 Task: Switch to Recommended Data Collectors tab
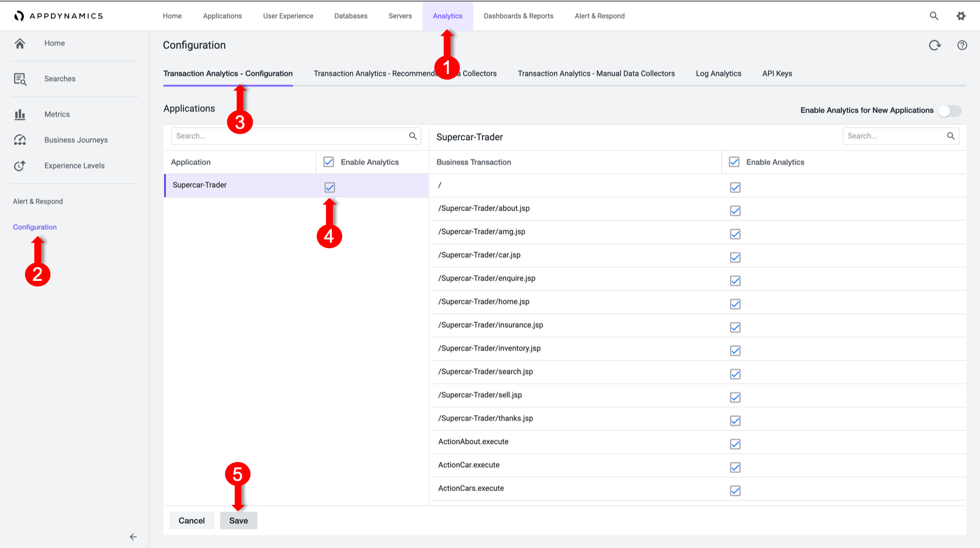405,74
